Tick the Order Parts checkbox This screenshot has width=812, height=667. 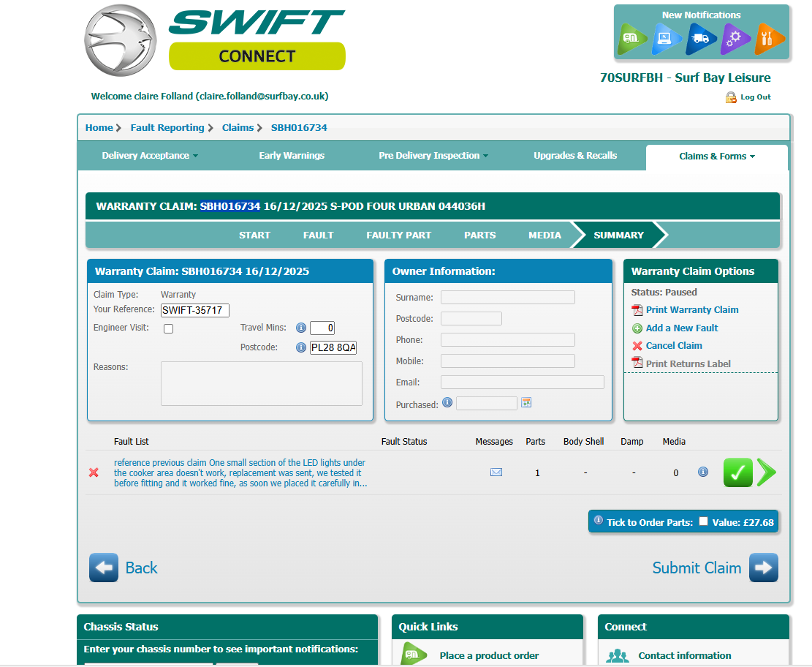[x=703, y=521]
